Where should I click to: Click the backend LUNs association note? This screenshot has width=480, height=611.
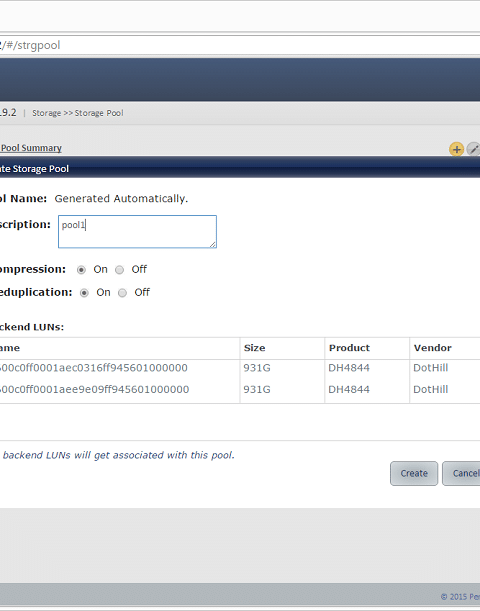(x=118, y=455)
